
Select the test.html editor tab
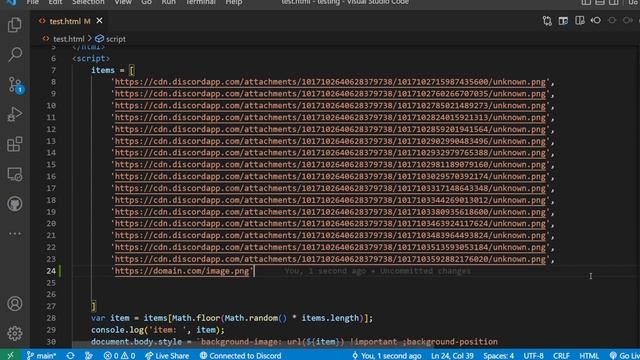coord(70,21)
